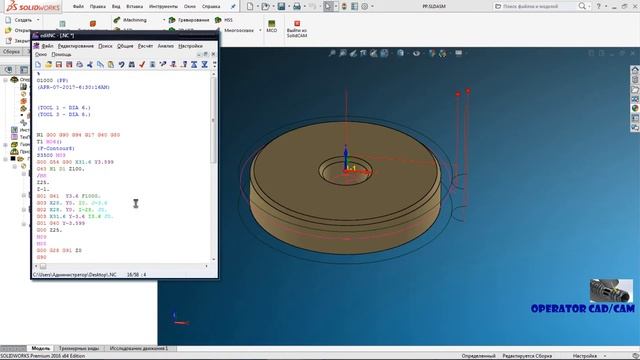Open Файл menu in editNC
This screenshot has width=640, height=360.
tap(47, 46)
